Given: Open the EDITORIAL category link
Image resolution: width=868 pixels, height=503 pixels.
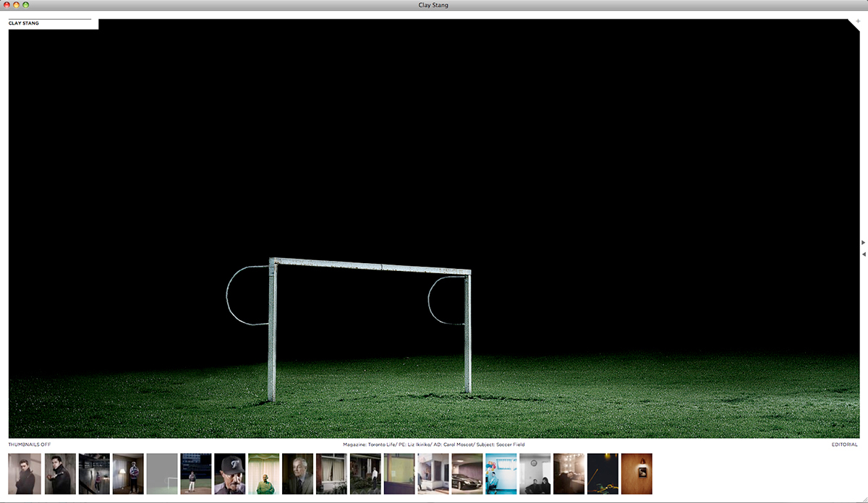Looking at the screenshot, I should point(845,444).
